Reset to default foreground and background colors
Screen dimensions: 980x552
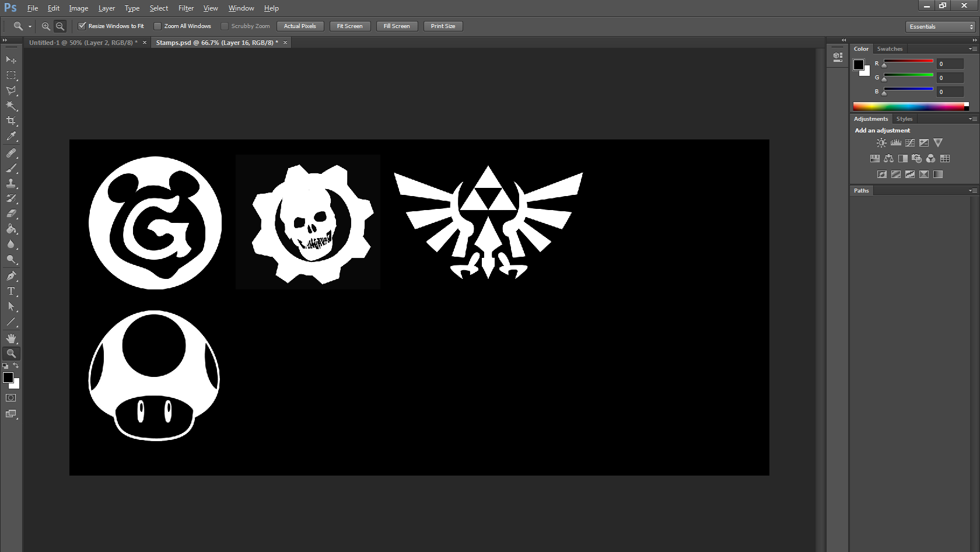[5, 366]
